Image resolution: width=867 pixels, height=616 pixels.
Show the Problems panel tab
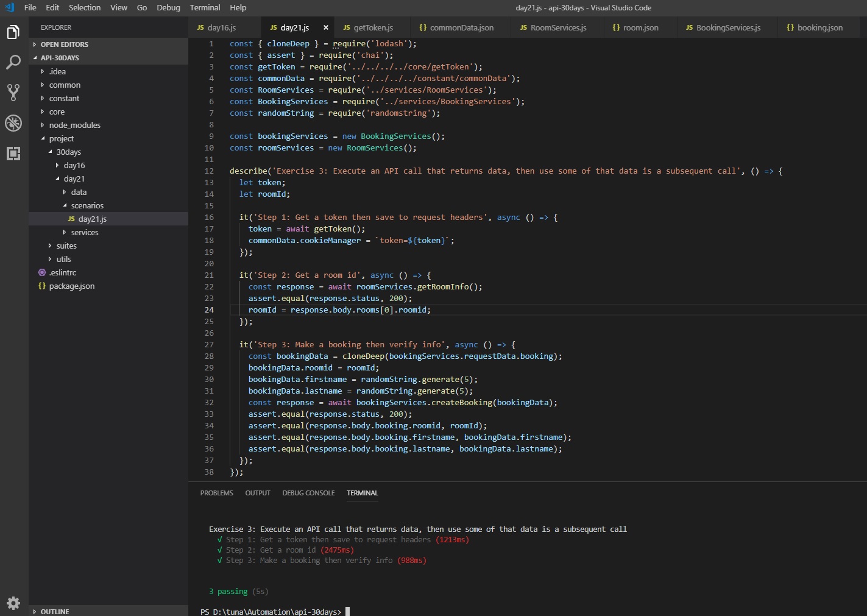[216, 493]
